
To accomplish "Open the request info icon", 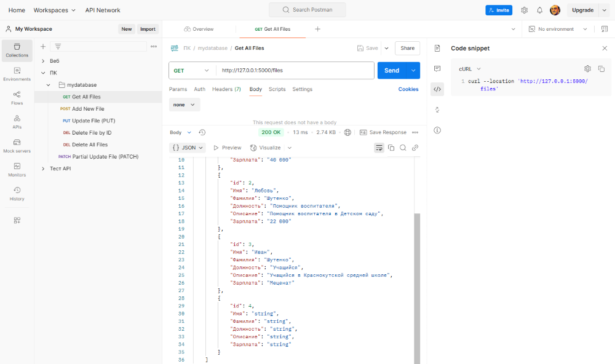I will pyautogui.click(x=437, y=130).
